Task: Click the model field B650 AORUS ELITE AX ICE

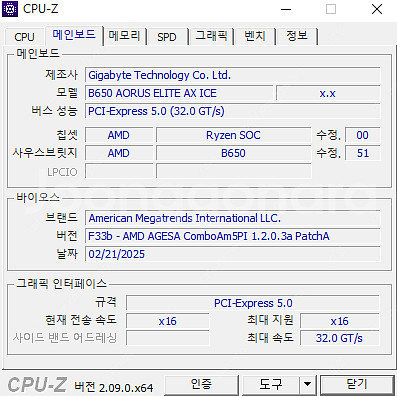Action: 179,93
